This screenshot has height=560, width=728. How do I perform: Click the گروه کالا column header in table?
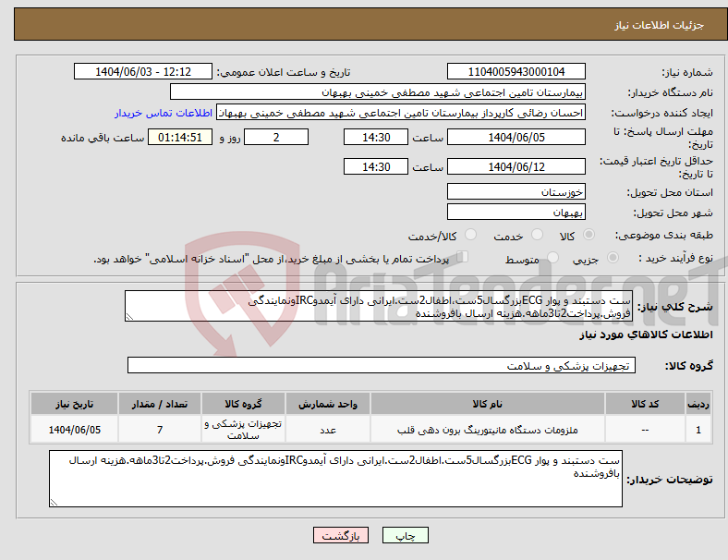pyautogui.click(x=243, y=404)
